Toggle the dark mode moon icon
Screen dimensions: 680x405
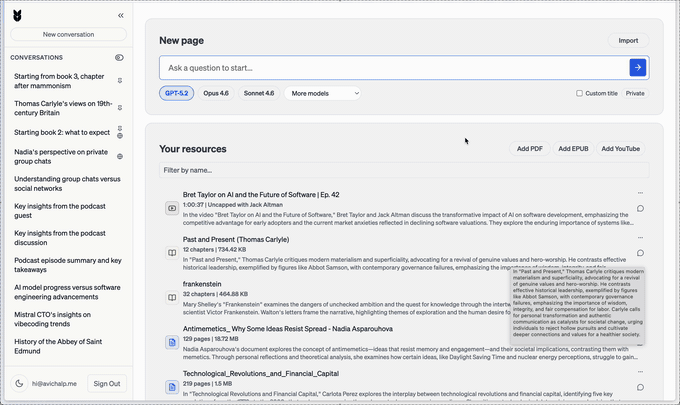coord(20,383)
